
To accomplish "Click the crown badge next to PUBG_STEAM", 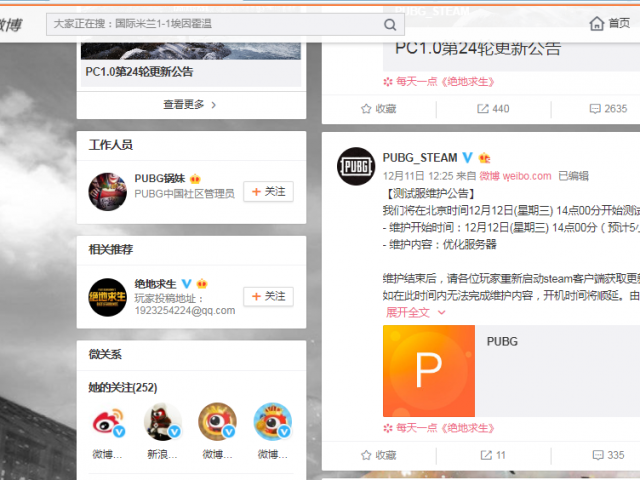I will coord(484,158).
